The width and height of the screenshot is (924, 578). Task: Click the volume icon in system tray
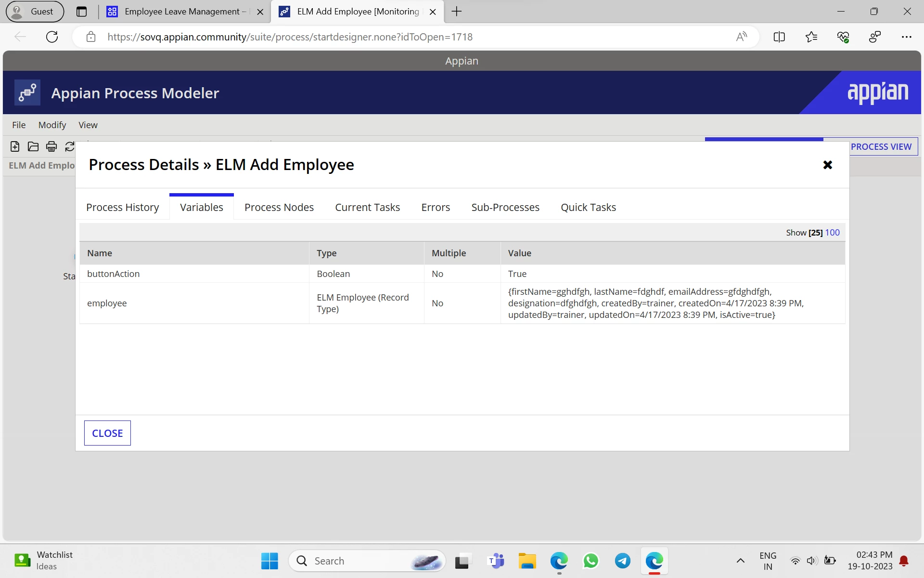coord(812,561)
